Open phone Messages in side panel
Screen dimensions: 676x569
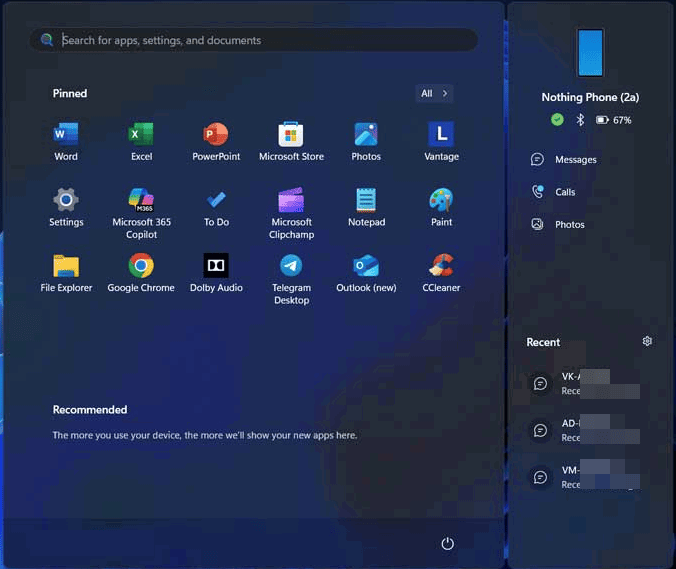(564, 159)
